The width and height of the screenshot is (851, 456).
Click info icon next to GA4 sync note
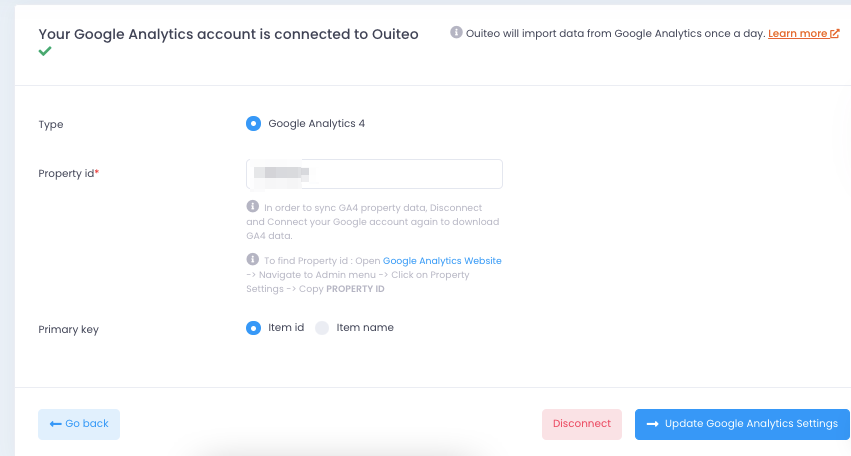(252, 206)
